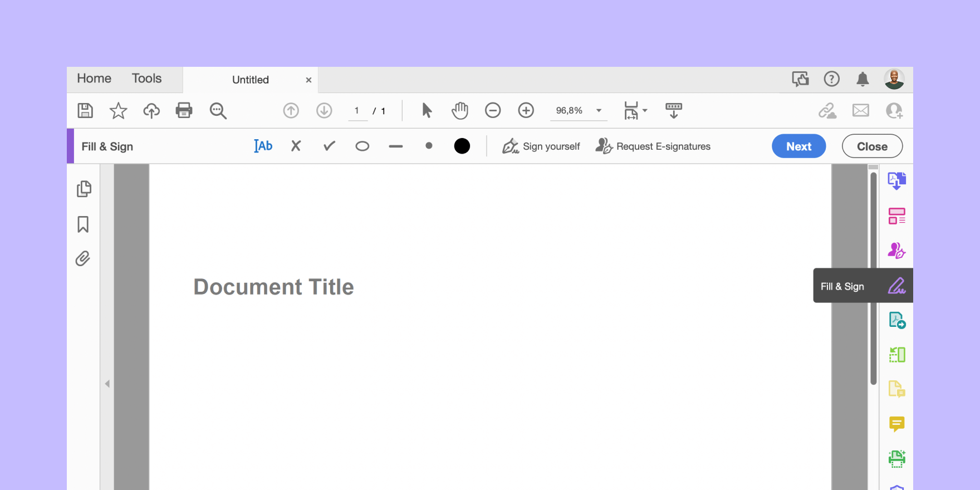Open the page thumbnails panel
Viewport: 980px width, 490px height.
click(x=84, y=189)
